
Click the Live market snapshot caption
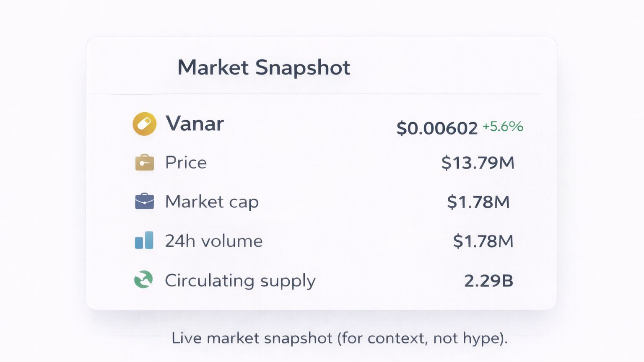tap(340, 338)
